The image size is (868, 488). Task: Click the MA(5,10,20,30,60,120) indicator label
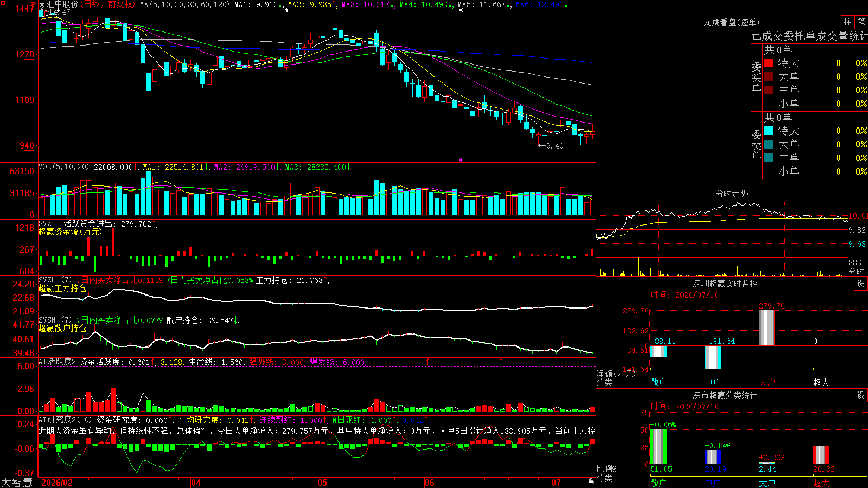pos(184,4)
